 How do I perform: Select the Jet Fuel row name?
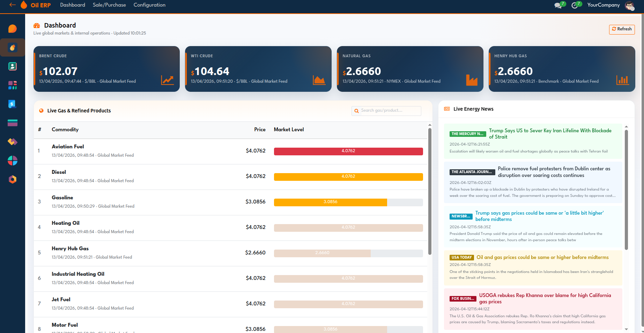click(x=61, y=299)
